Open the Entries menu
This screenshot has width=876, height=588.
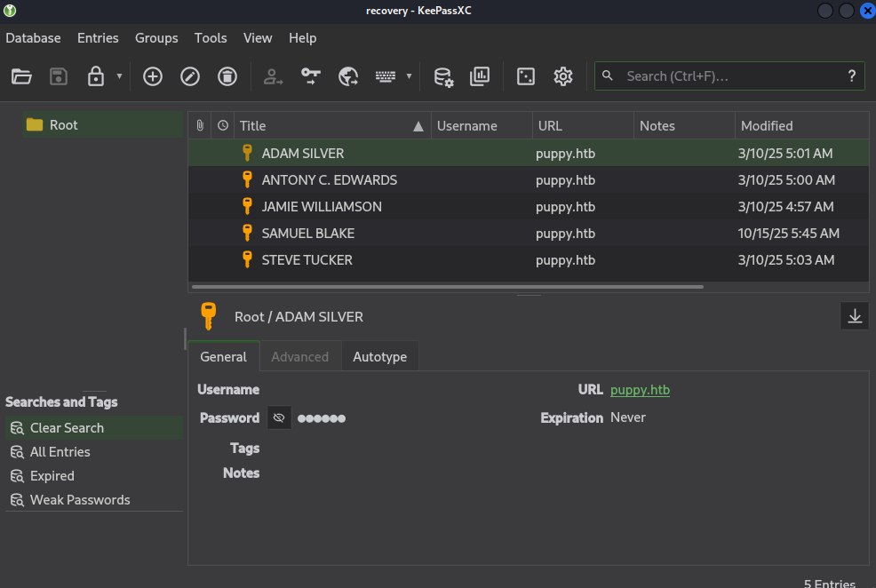click(98, 38)
